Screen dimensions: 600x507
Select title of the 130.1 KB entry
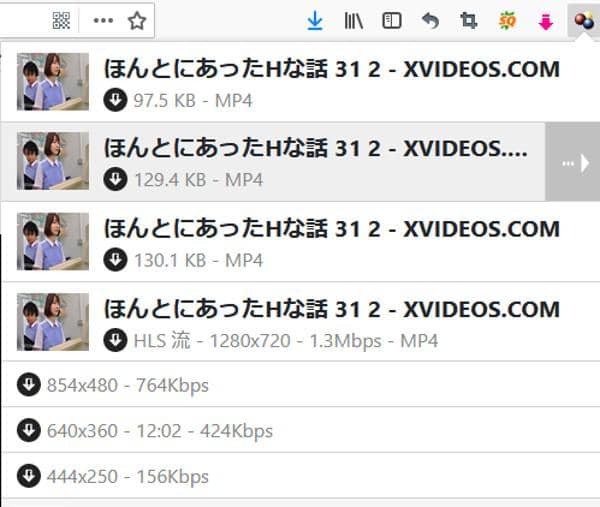tap(332, 229)
